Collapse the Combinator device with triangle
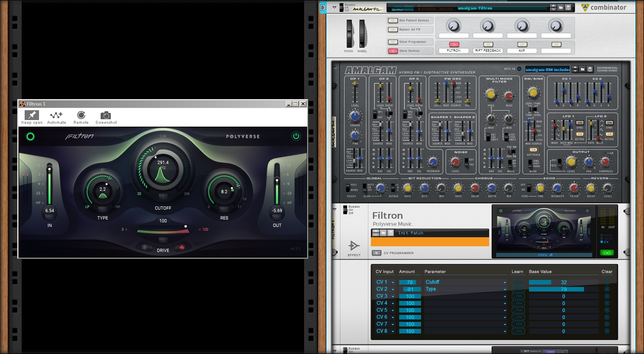The image size is (644, 354). point(334,7)
